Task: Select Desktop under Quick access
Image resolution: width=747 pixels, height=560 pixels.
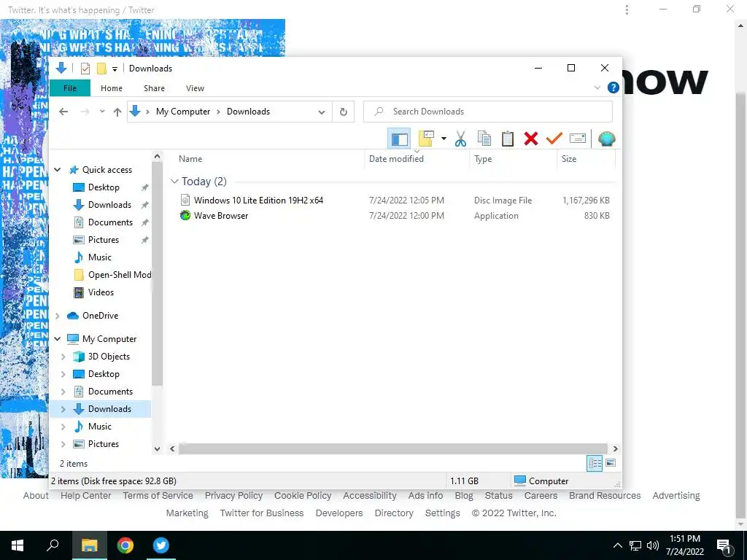Action: pyautogui.click(x=104, y=187)
